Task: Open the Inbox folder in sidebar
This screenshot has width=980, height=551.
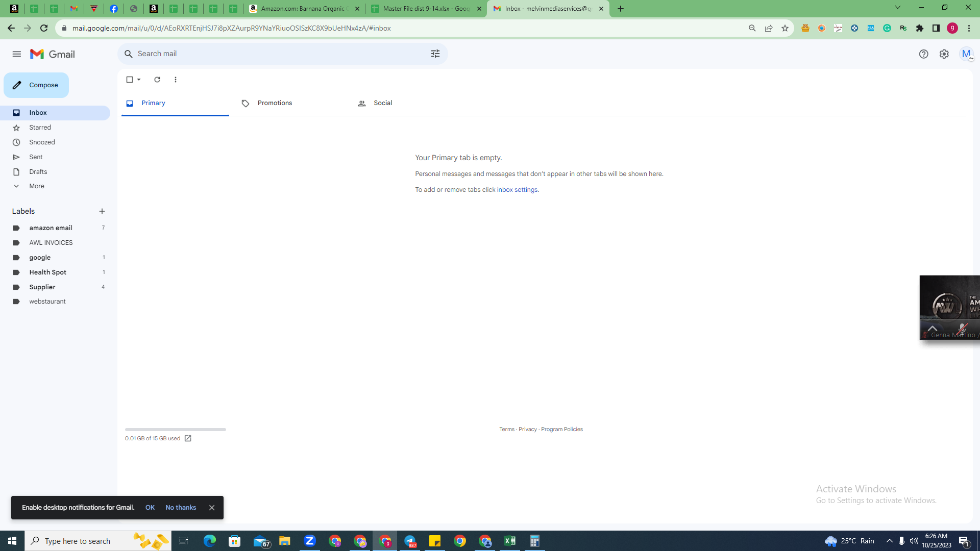Action: (x=55, y=113)
